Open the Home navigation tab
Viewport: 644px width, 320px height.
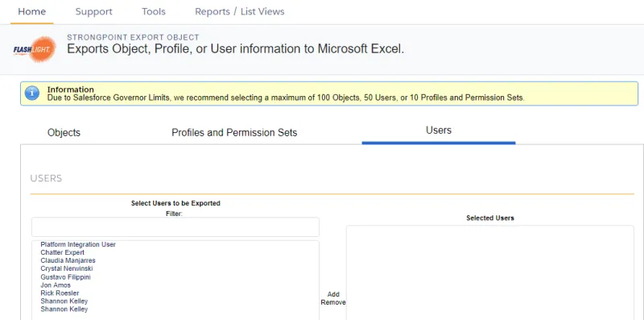click(x=31, y=11)
